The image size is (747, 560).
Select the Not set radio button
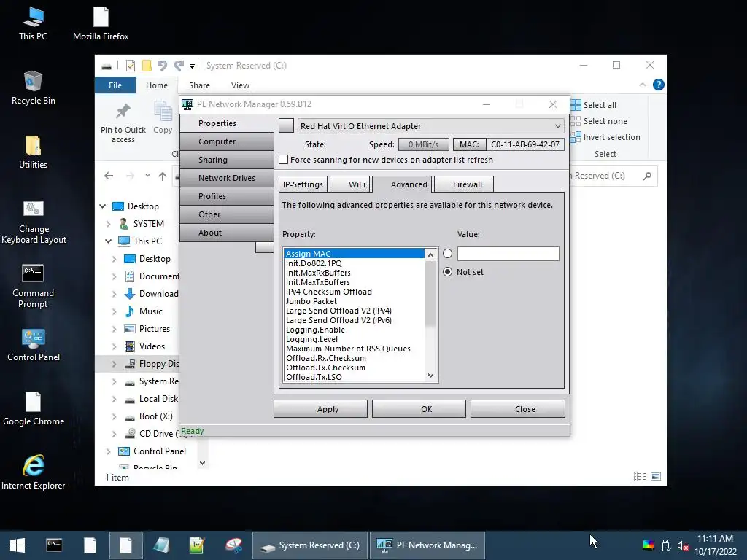click(447, 272)
